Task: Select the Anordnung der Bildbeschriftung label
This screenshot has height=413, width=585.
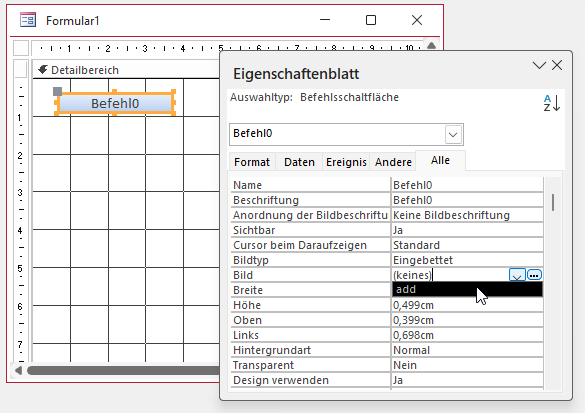Action: pyautogui.click(x=310, y=215)
